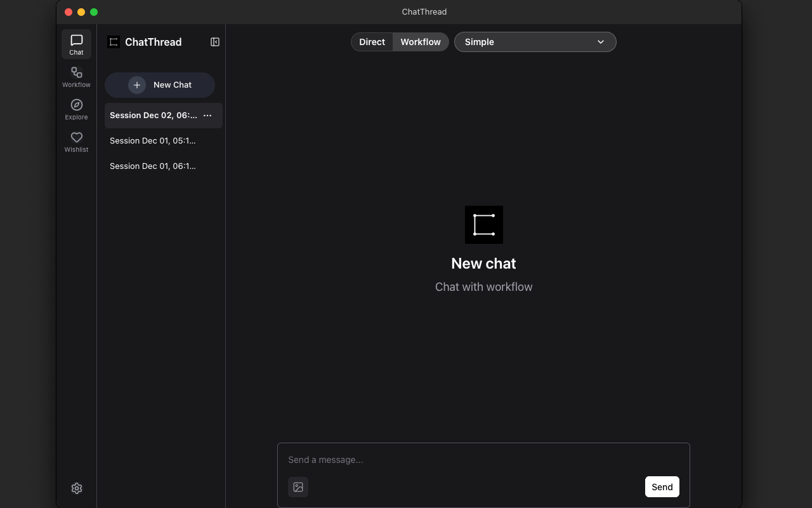Image resolution: width=812 pixels, height=508 pixels.
Task: Click the large center ChatThread logo
Action: tap(484, 225)
